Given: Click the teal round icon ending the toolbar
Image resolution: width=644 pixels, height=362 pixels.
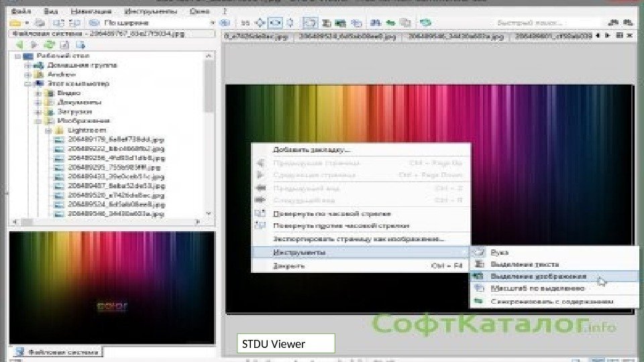Looking at the screenshot, I should click(x=425, y=23).
